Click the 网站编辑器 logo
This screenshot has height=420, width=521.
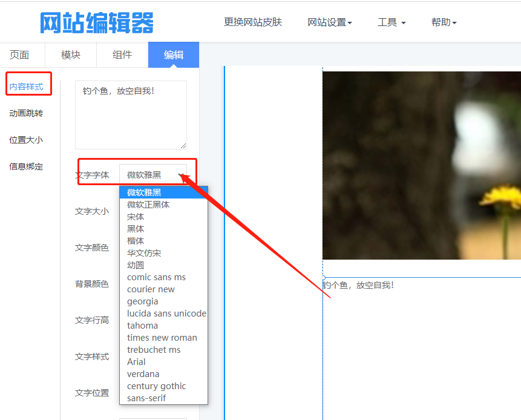(x=97, y=22)
